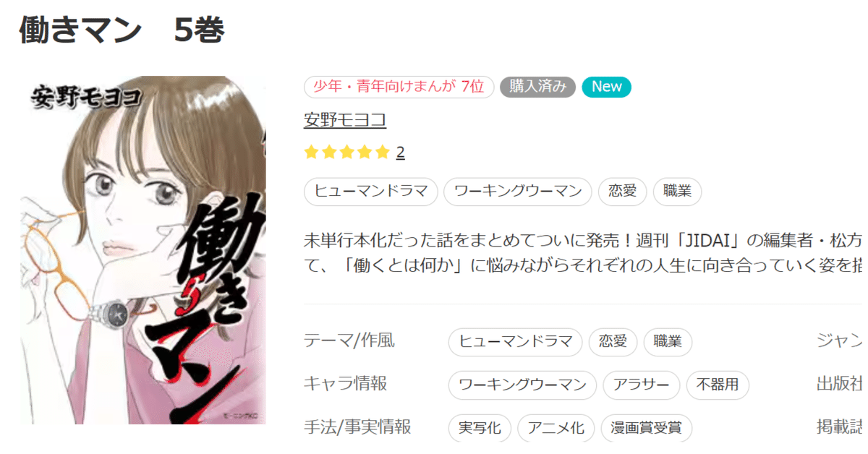The image size is (868, 454).
Task: Click ヒューマンドラマ in the テーマ/作風 row
Action: 516,342
